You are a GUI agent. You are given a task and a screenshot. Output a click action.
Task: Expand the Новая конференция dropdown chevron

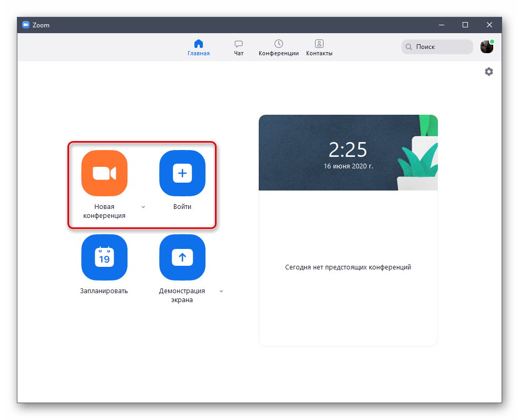143,207
